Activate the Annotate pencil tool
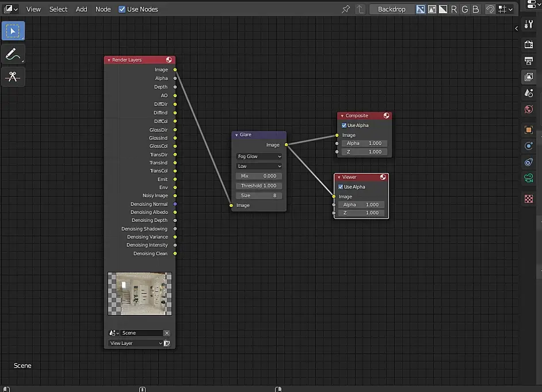The image size is (542, 392). click(x=13, y=54)
